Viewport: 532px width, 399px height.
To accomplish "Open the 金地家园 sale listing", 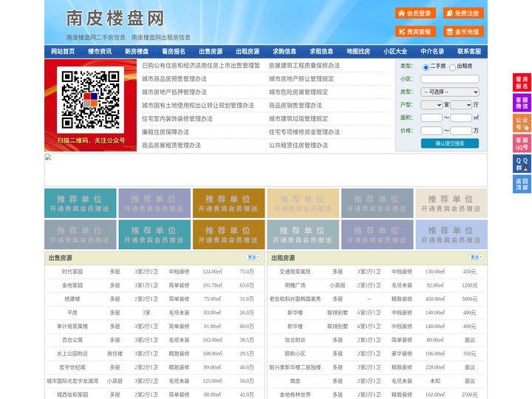I will coord(72,285).
